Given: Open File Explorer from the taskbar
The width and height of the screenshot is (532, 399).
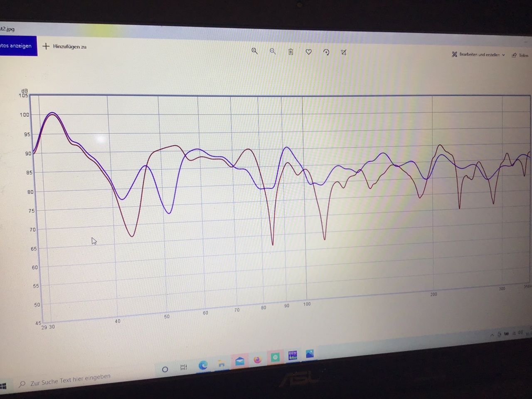Looking at the screenshot, I should [222, 364].
